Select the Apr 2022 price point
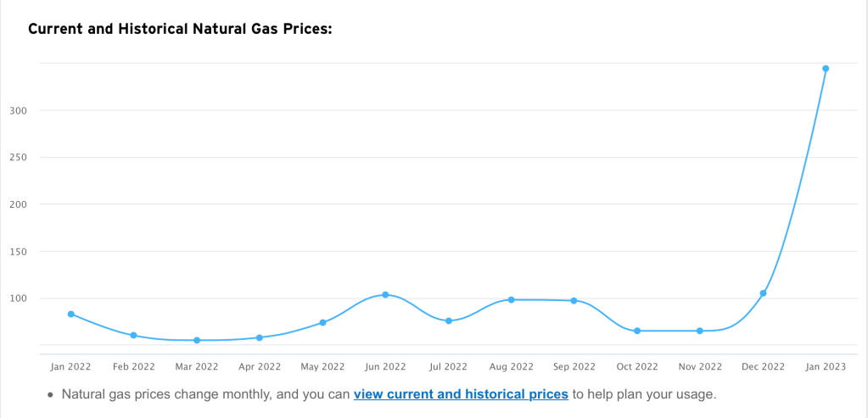This screenshot has width=868, height=418. [260, 337]
